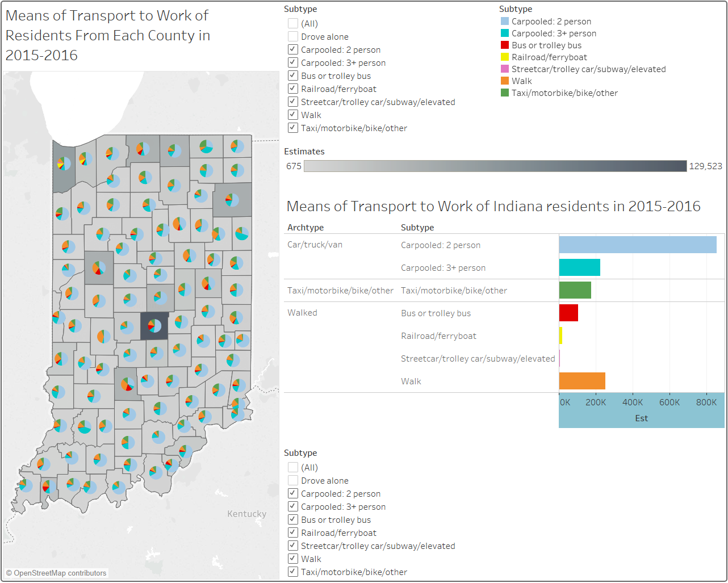Uncheck Carpooled: 3+ person in bottom filter

tap(293, 506)
